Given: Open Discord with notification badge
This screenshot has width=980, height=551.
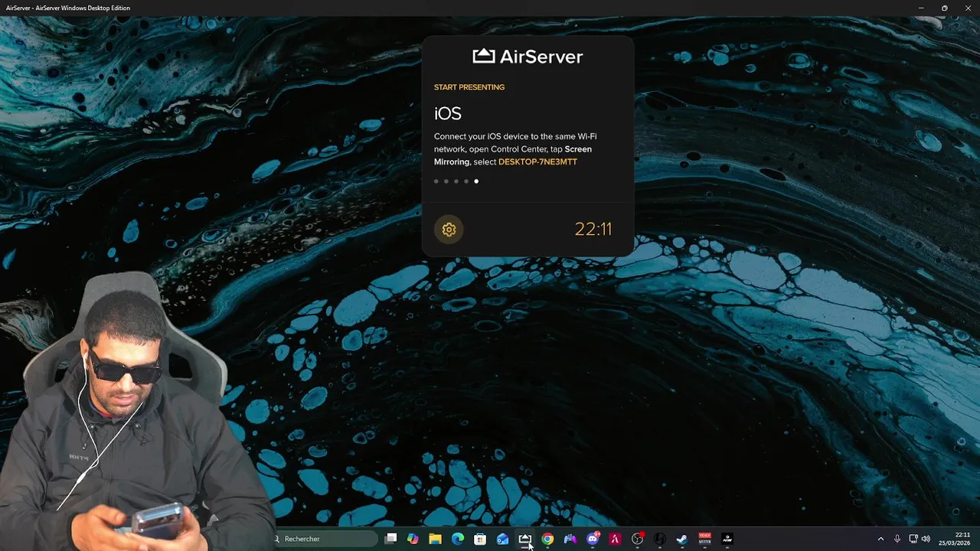Looking at the screenshot, I should coord(593,539).
